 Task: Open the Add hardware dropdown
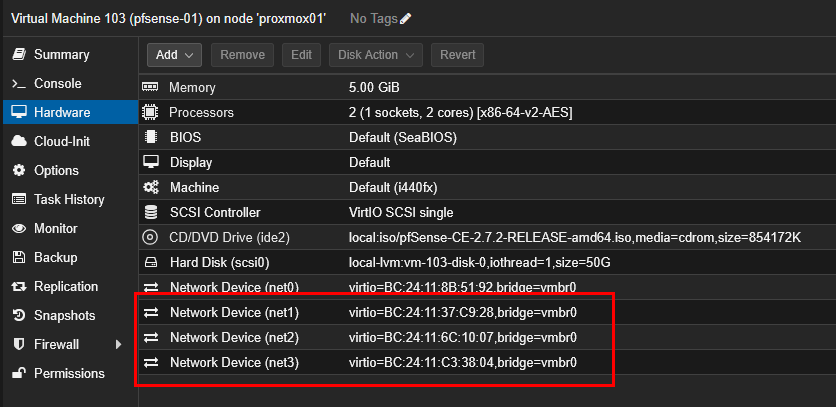point(175,55)
